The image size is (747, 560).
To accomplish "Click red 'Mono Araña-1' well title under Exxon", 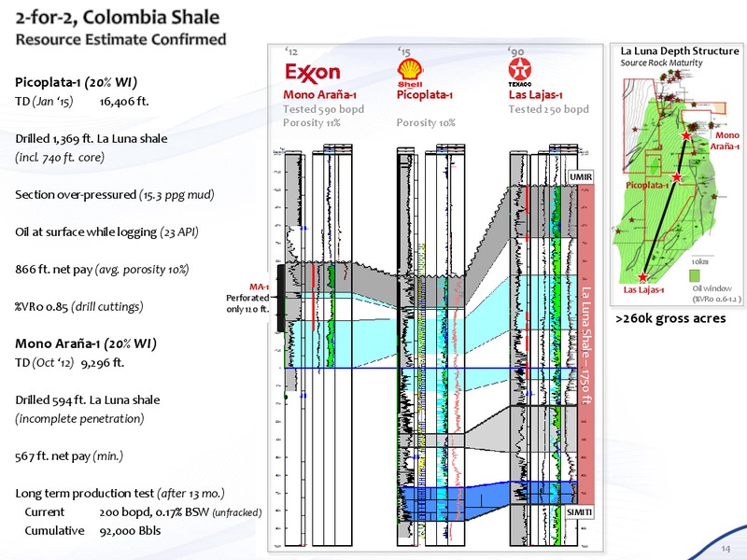I will click(319, 95).
